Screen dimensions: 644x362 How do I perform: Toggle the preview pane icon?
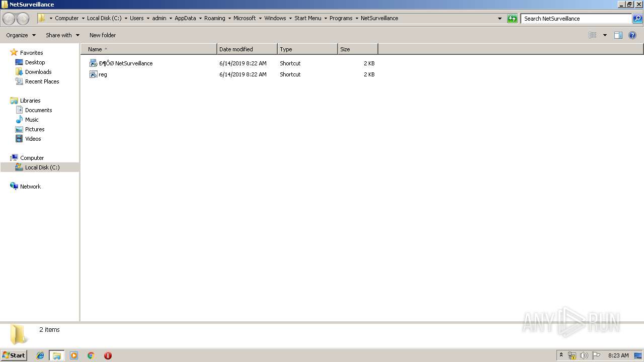(x=618, y=35)
